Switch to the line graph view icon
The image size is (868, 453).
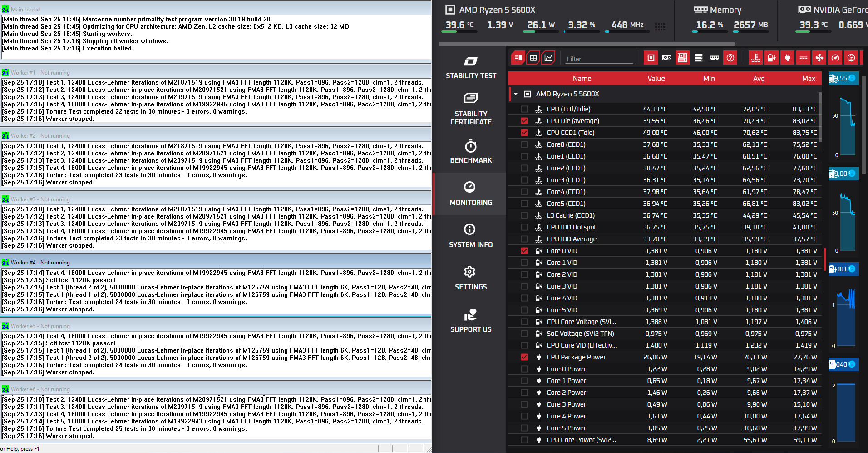click(x=548, y=58)
